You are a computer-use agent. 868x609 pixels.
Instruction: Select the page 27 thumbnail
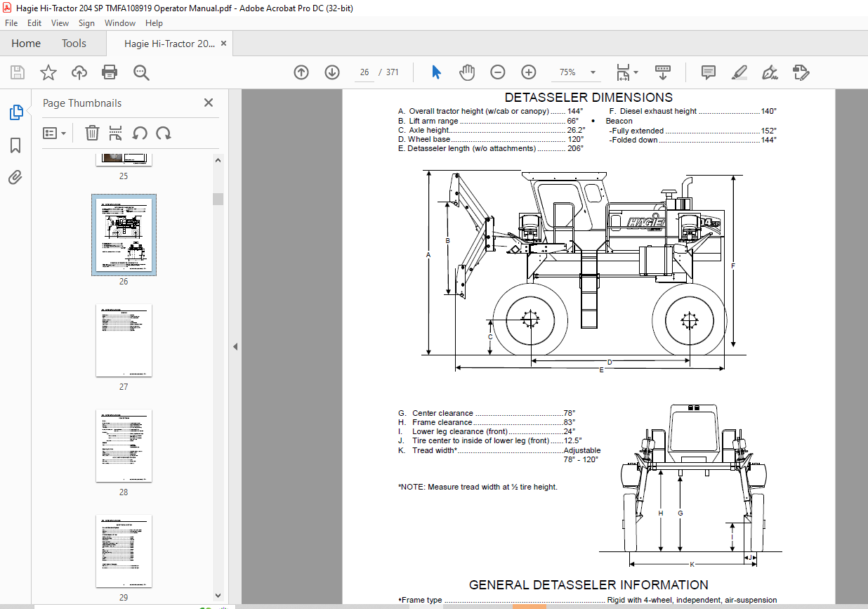point(124,341)
